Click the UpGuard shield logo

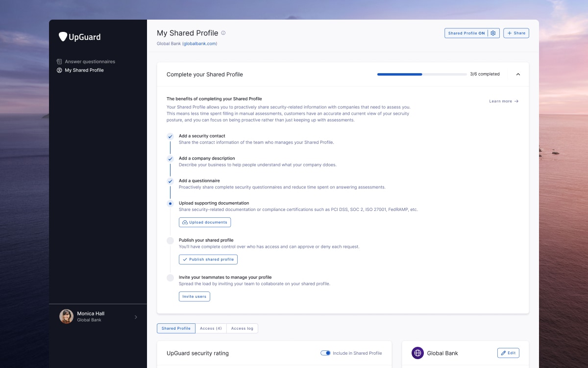pyautogui.click(x=63, y=37)
